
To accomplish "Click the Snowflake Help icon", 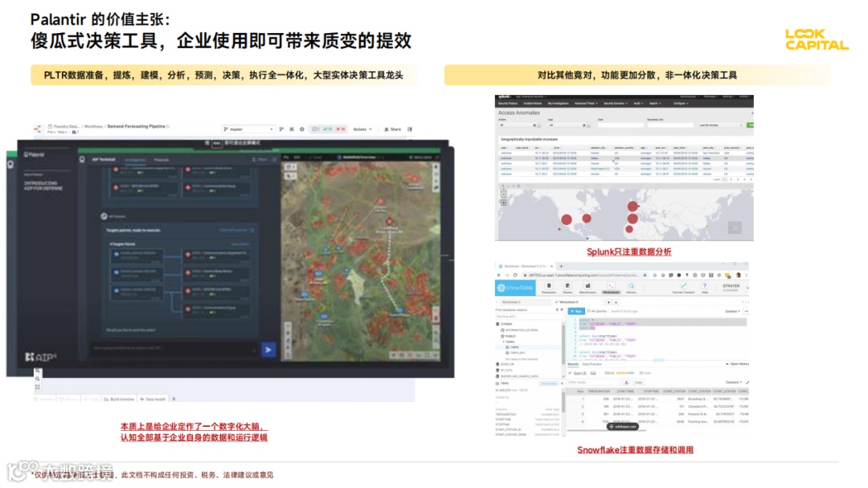I will 705,288.
